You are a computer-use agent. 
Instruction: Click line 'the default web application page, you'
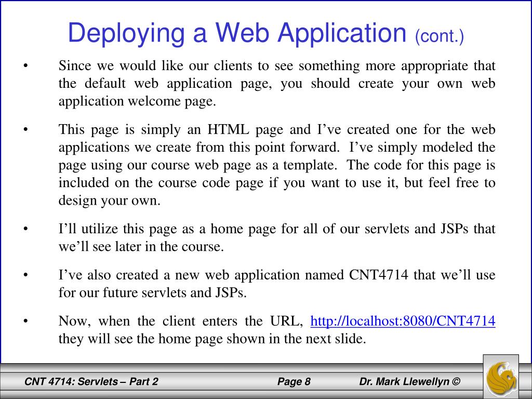click(x=277, y=84)
